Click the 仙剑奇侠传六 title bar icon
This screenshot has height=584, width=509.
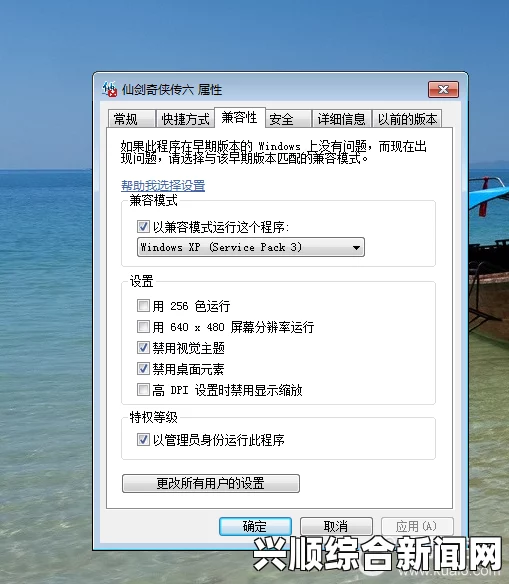[x=110, y=89]
